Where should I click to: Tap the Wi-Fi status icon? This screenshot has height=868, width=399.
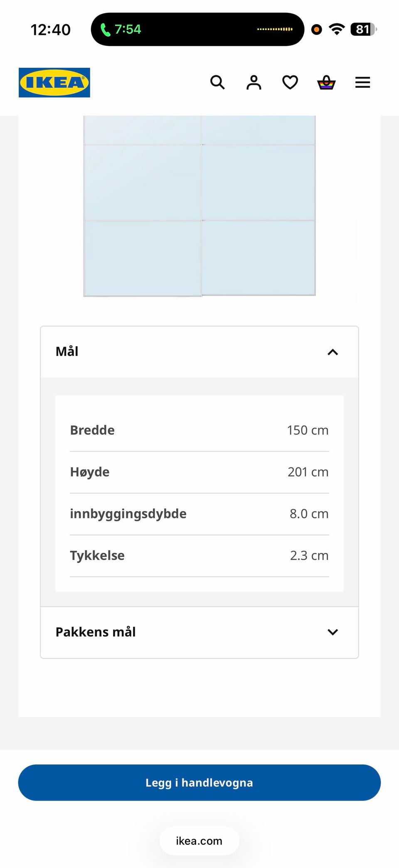pyautogui.click(x=337, y=29)
